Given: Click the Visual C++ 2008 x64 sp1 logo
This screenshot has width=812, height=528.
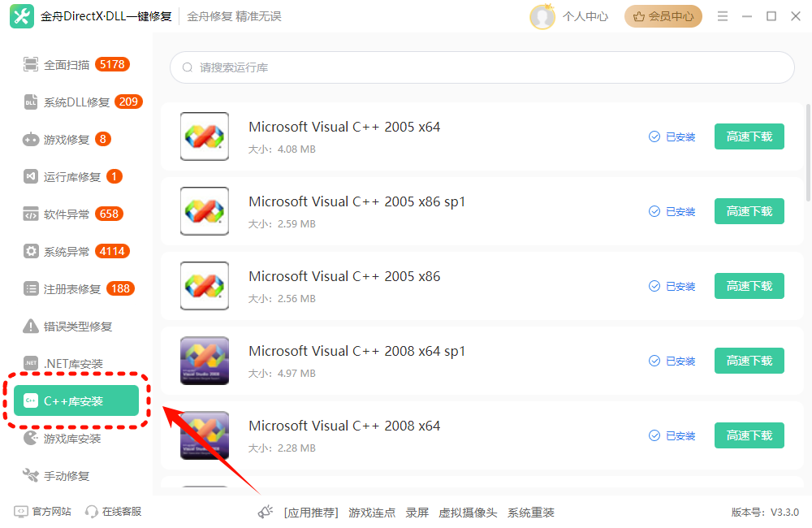Looking at the screenshot, I should click(x=205, y=361).
